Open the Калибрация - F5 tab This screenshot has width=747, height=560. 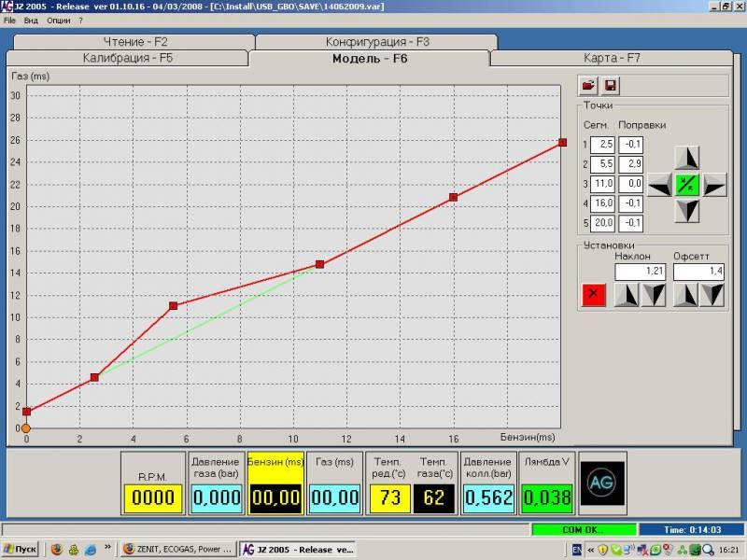click(126, 58)
